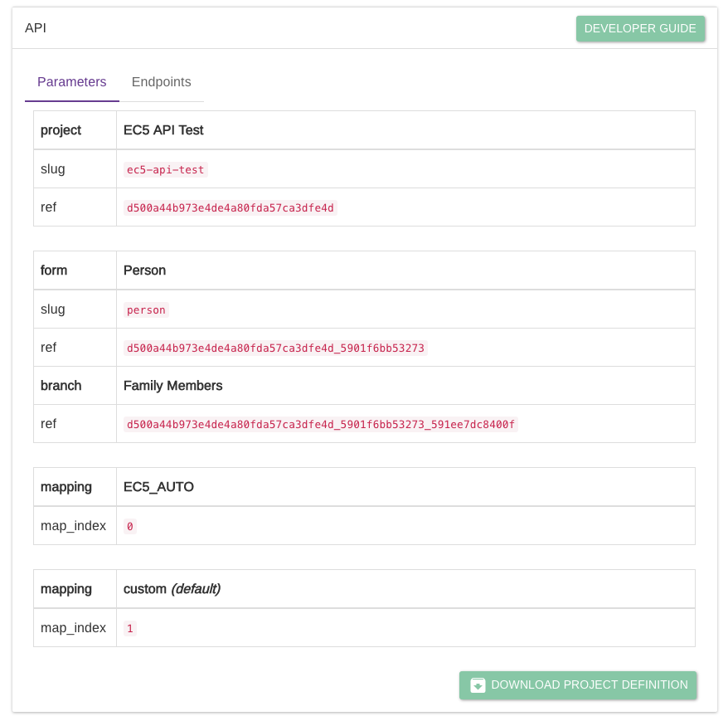Click the download archive icon
This screenshot has height=721, width=728.
click(x=478, y=685)
